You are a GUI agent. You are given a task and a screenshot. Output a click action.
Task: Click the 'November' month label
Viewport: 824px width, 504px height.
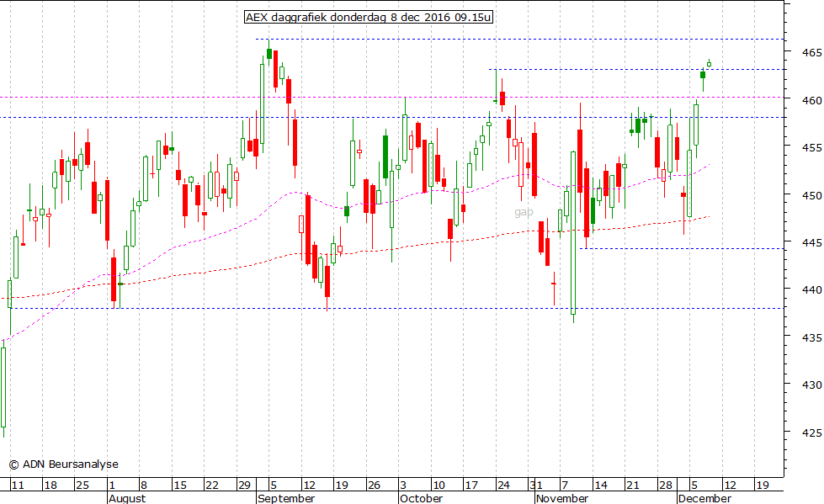pyautogui.click(x=562, y=498)
